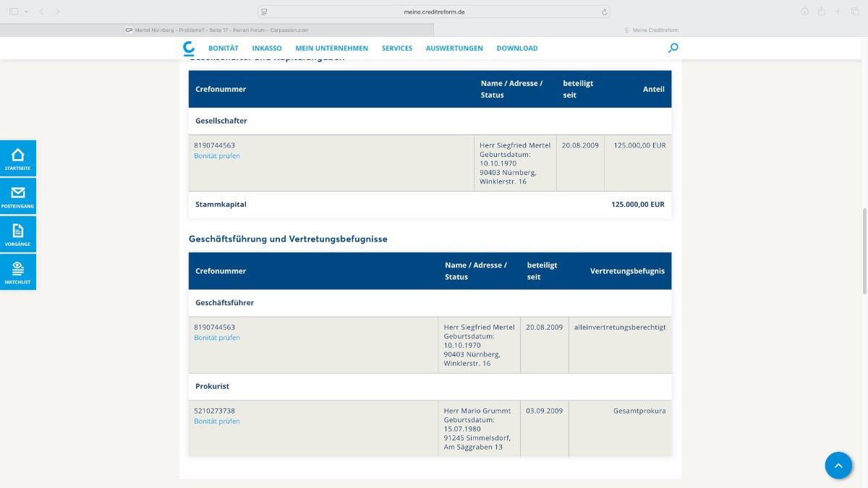
Task: Open the Watchlist sidebar icon
Action: [x=18, y=272]
